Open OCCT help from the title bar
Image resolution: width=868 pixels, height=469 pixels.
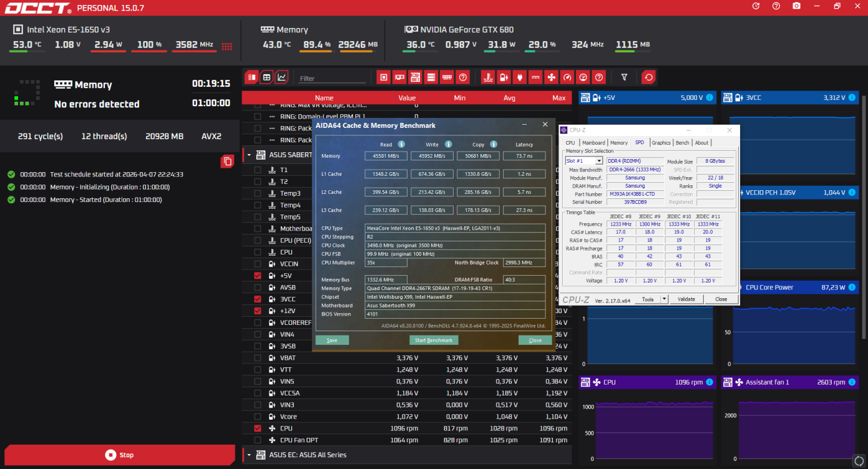click(x=776, y=6)
